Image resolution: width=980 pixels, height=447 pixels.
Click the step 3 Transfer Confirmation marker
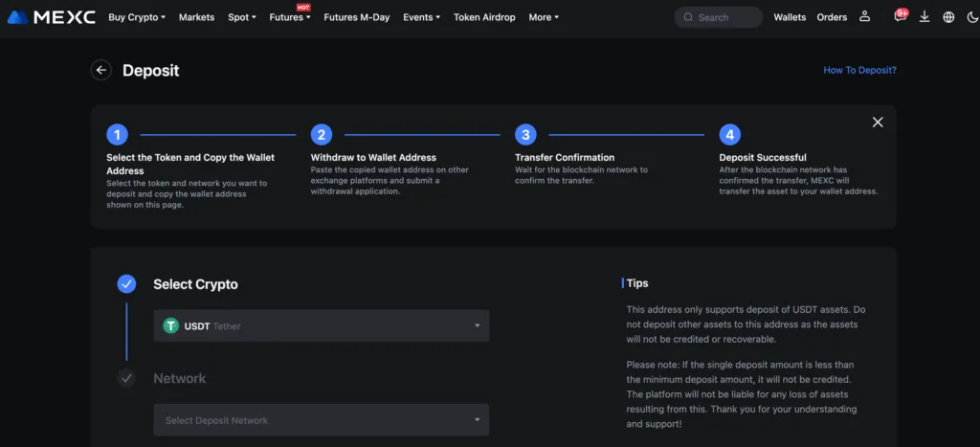[524, 135]
